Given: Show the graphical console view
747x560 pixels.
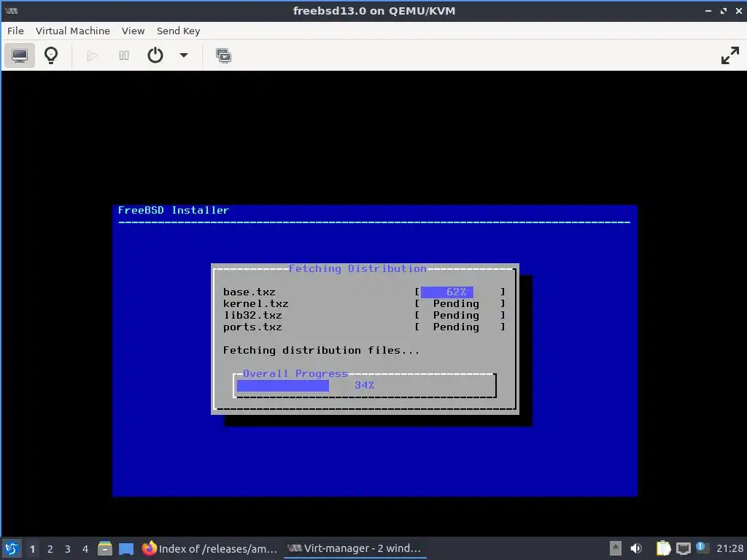Looking at the screenshot, I should [x=20, y=55].
